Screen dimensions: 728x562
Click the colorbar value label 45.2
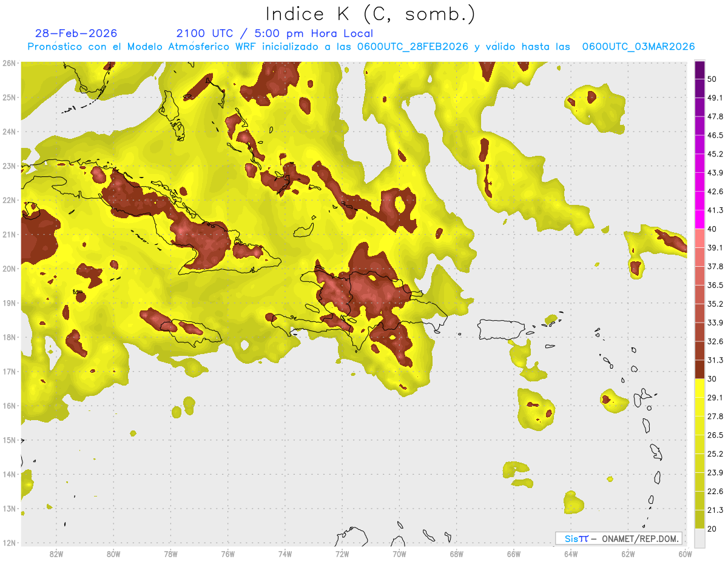(x=715, y=154)
